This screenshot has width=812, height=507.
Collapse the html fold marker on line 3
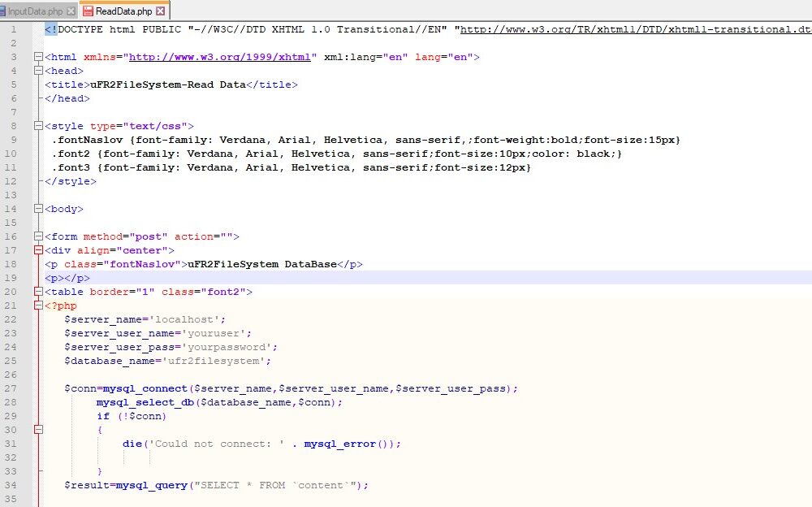pos(38,57)
